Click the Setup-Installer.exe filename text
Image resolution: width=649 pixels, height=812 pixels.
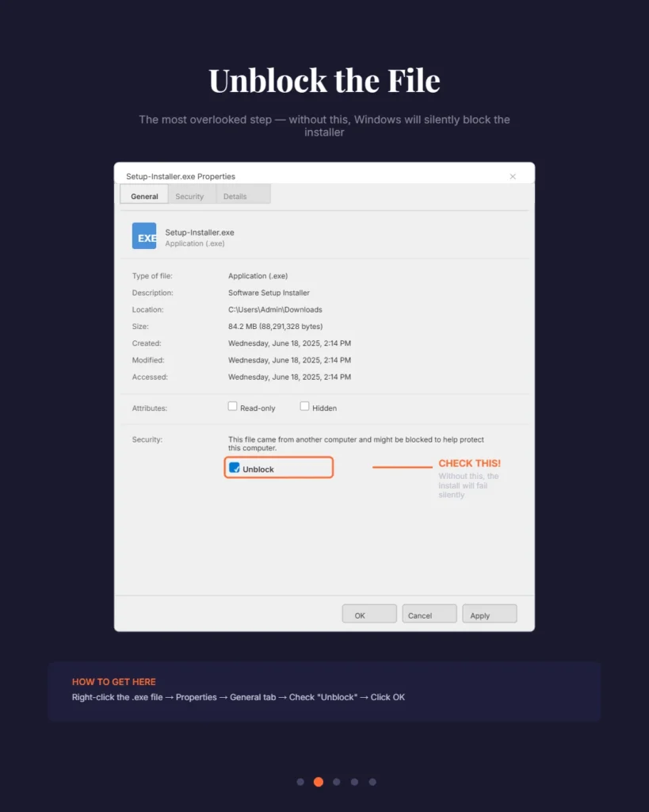(199, 232)
